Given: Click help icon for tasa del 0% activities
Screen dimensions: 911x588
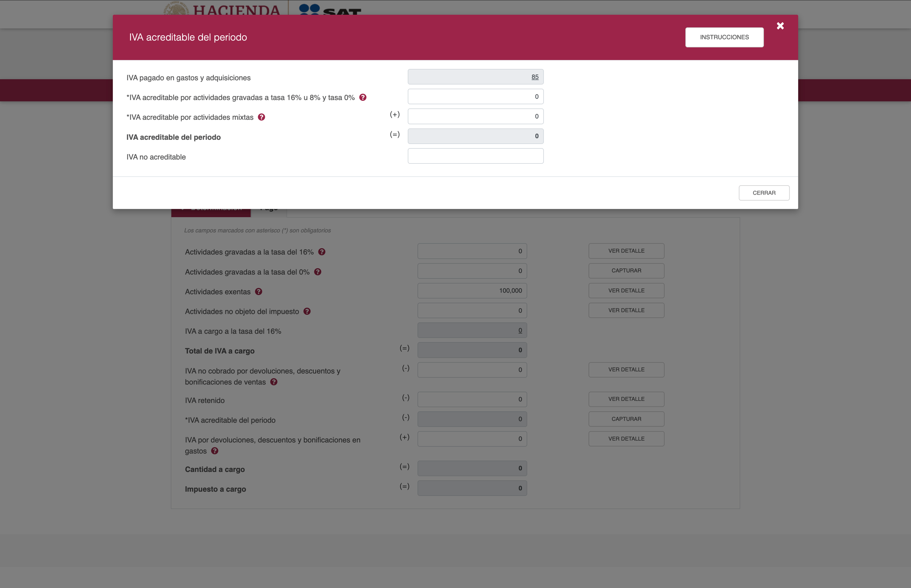Looking at the screenshot, I should tap(318, 272).
